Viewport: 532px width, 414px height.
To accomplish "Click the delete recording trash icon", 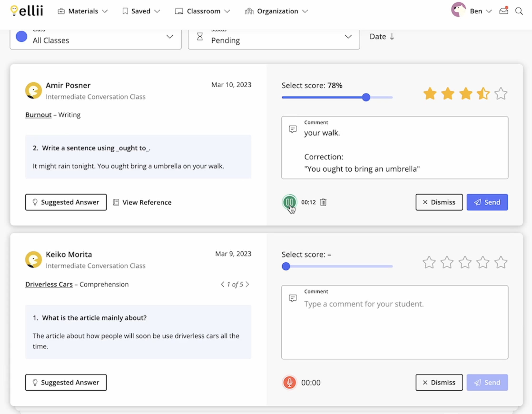I will (323, 202).
